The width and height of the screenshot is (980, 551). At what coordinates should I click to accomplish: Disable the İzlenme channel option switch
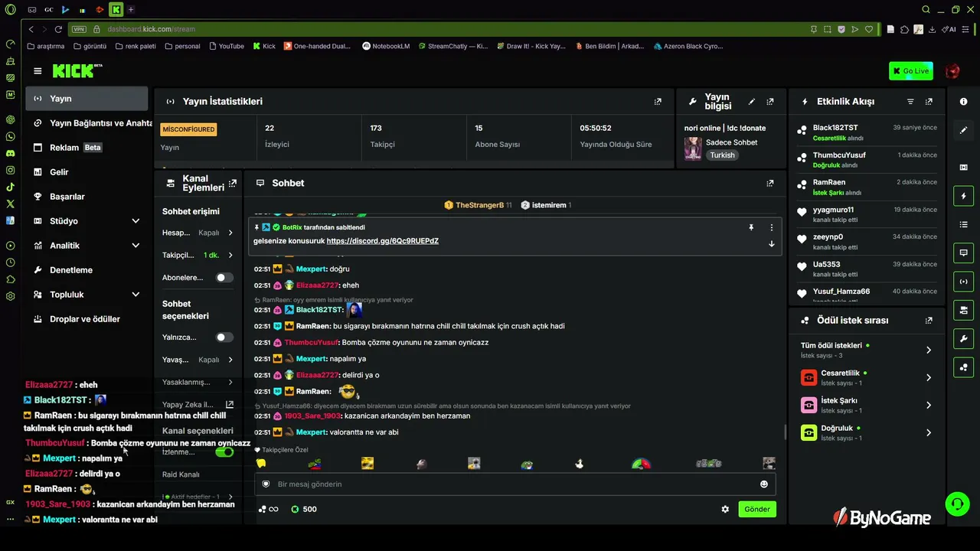[x=224, y=452]
